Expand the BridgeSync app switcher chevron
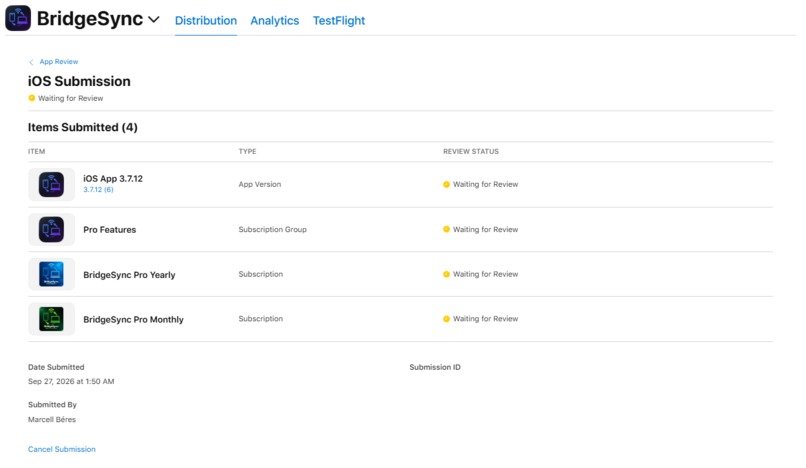The width and height of the screenshot is (806, 468). pos(154,20)
